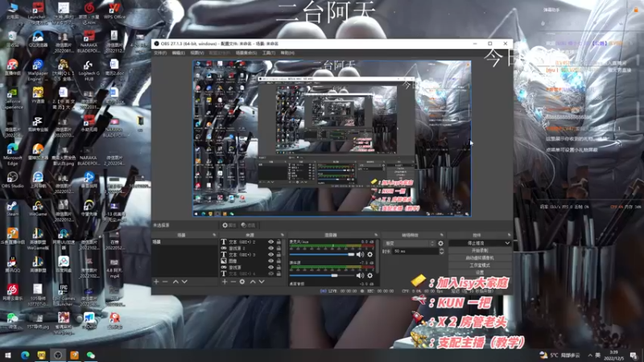Open source properties gear in the Sources toolbar
Viewport: 644px width, 362px height.
point(242,282)
